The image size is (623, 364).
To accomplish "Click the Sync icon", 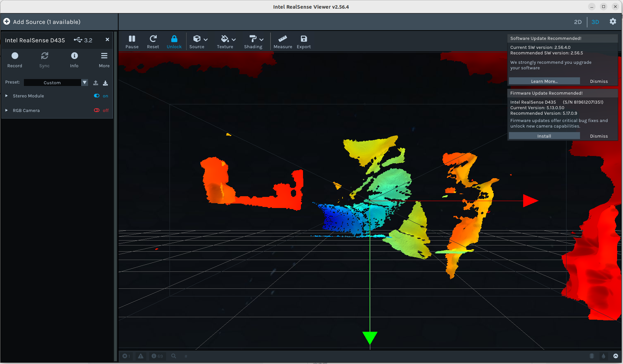I will point(44,56).
